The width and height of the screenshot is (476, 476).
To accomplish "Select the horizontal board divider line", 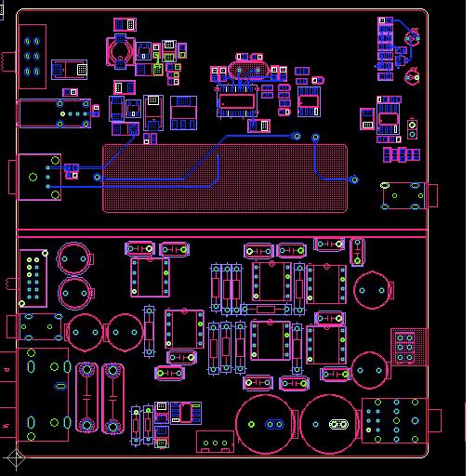I will pyautogui.click(x=222, y=233).
